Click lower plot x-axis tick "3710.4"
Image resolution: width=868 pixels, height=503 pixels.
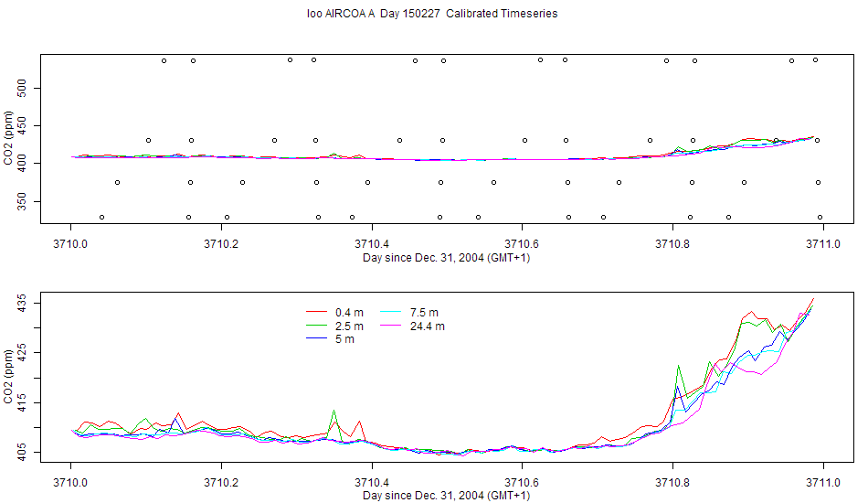tap(372, 482)
